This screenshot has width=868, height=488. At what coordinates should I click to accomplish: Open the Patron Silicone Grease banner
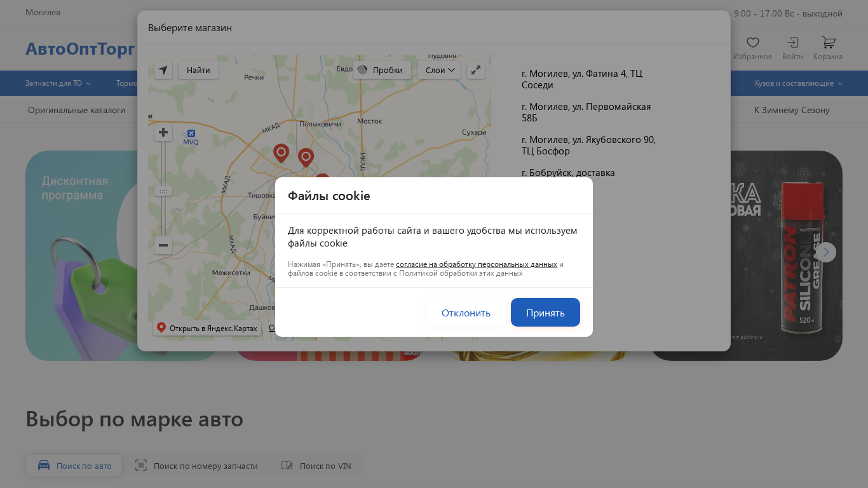pos(787,255)
